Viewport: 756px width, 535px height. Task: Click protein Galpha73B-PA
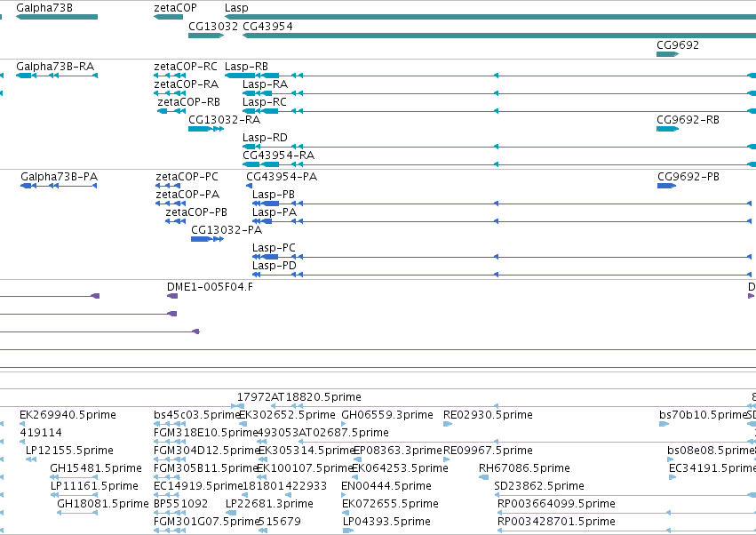click(x=59, y=186)
